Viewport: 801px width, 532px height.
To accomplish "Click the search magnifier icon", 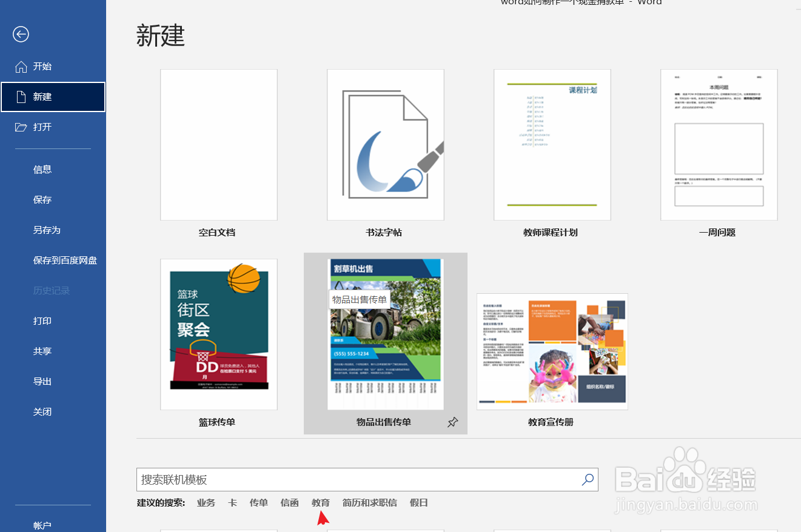I will click(x=586, y=479).
